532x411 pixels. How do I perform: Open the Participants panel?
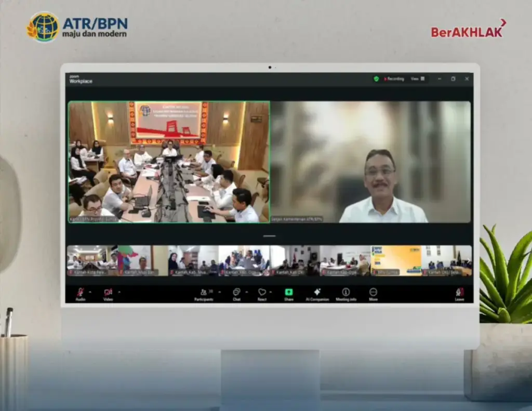(204, 294)
